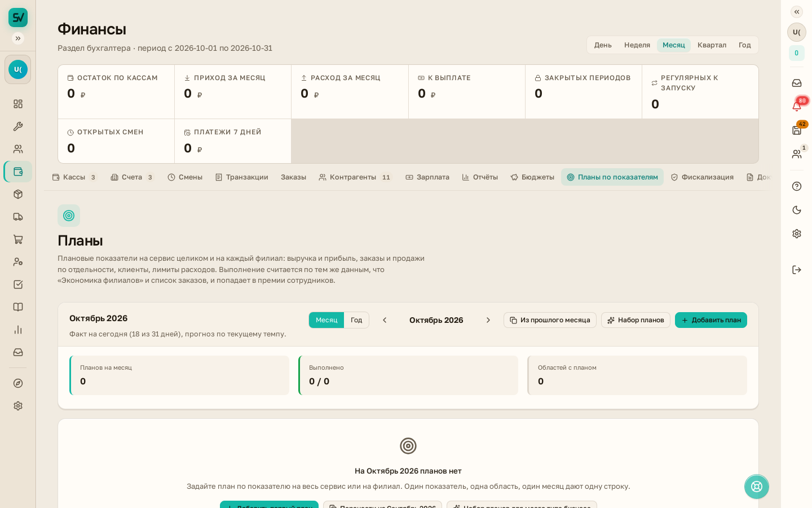Open the users sidebar icon
Image resolution: width=812 pixels, height=508 pixels.
[18, 149]
